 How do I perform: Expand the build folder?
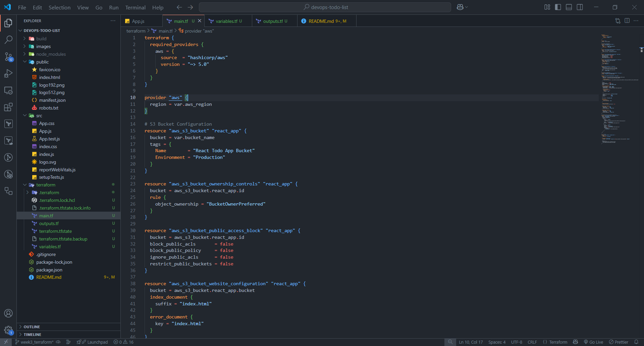[70, 39]
